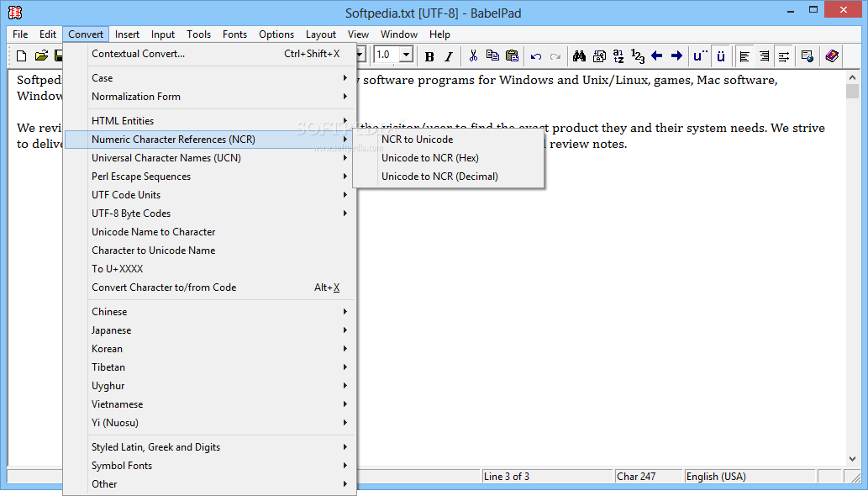Viewport: 868px width, 496px height.
Task: Expand UTF-8 Byte Codes submenu
Action: (x=210, y=214)
